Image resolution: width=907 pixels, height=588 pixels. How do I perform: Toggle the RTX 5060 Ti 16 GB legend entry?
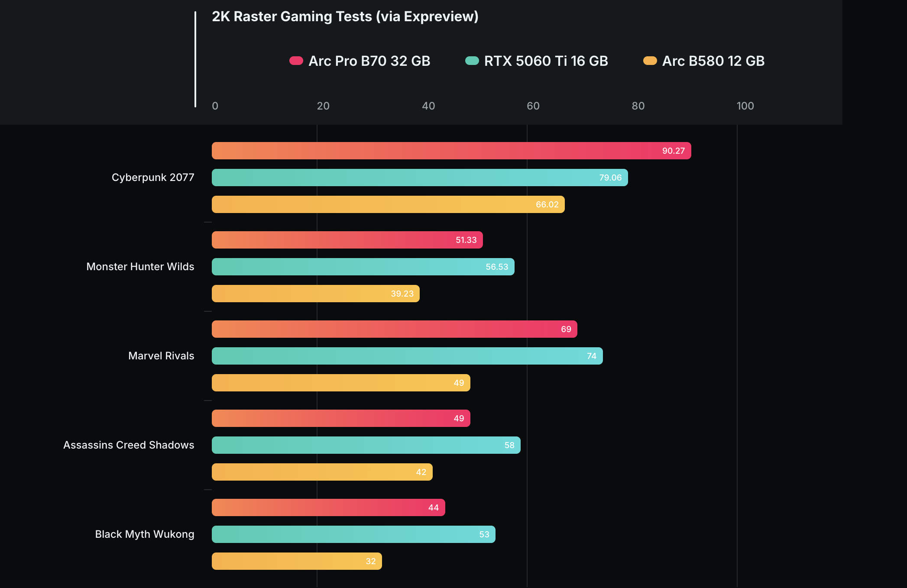tap(536, 61)
